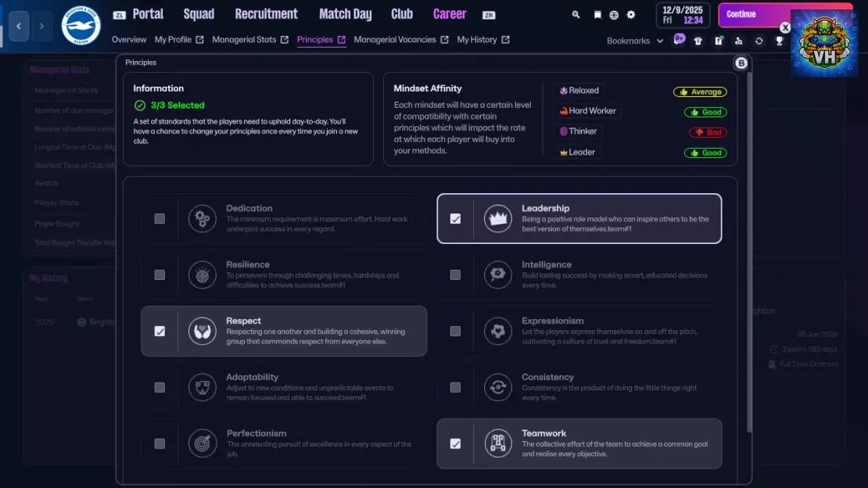
Task: Switch to the Recruitment menu
Action: click(x=267, y=14)
